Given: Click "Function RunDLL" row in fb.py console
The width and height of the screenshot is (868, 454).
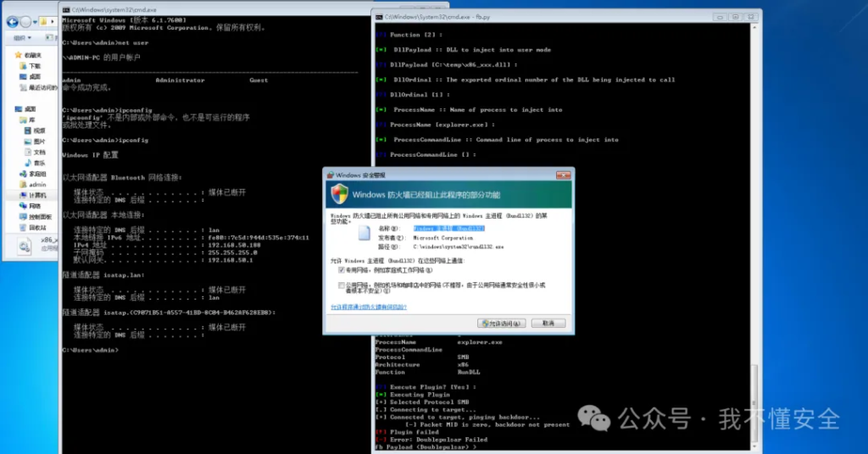Looking at the screenshot, I should [427, 372].
